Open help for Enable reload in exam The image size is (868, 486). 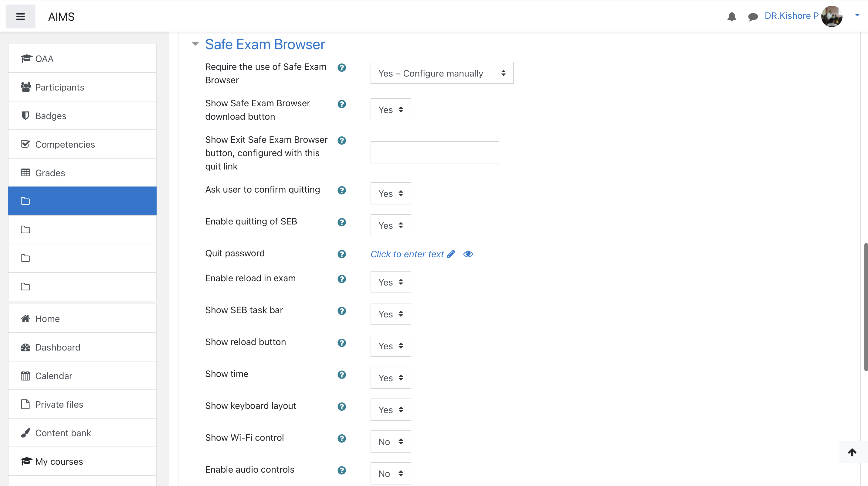342,279
